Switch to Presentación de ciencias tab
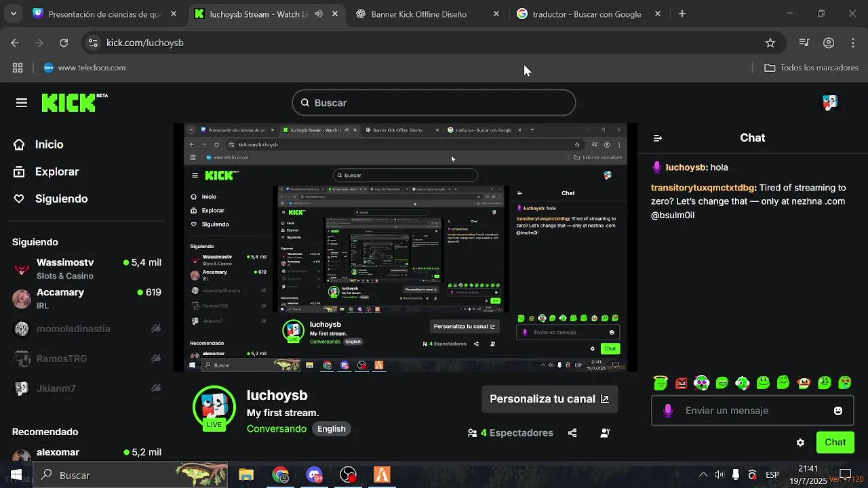 [105, 14]
